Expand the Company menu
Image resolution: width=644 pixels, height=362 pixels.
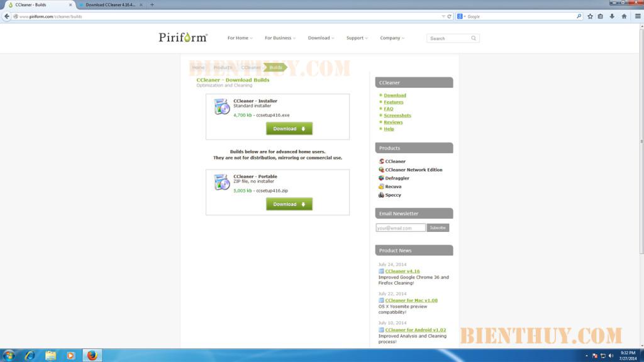click(392, 38)
